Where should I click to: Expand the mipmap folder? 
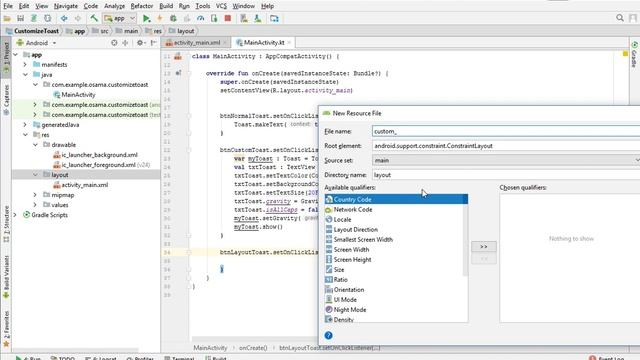coord(36,195)
